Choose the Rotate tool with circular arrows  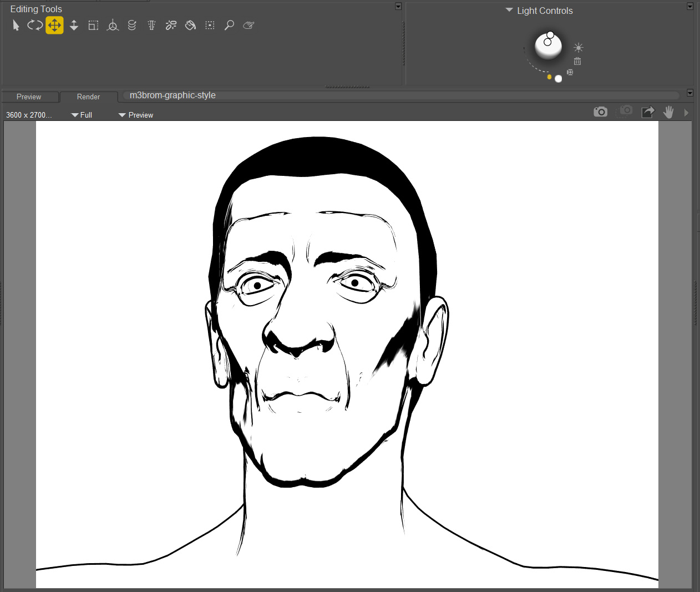(35, 26)
